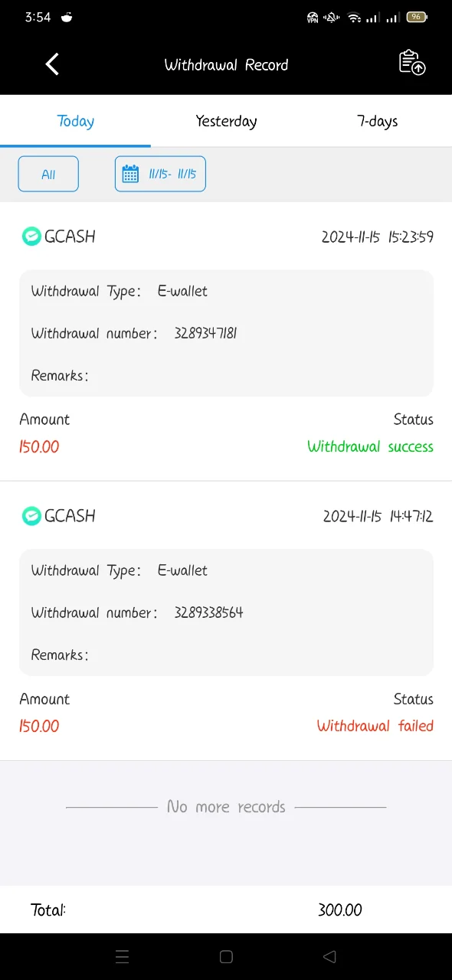The width and height of the screenshot is (452, 980).
Task: Switch to the 7-days tab
Action: [377, 121]
